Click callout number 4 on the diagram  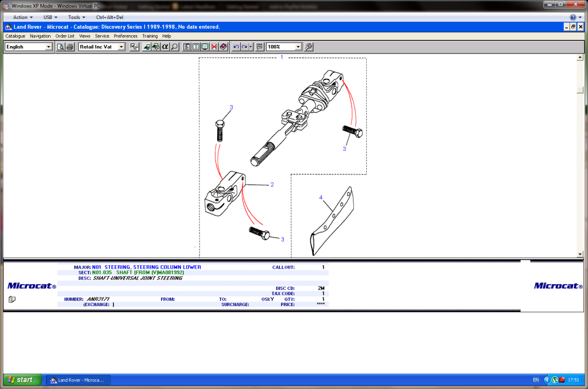click(x=321, y=197)
